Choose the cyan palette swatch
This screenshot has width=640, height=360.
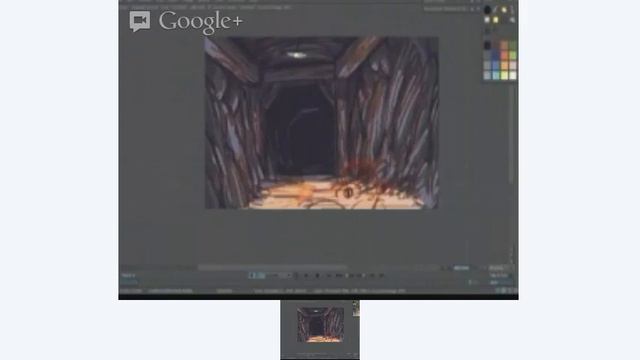tap(496, 75)
